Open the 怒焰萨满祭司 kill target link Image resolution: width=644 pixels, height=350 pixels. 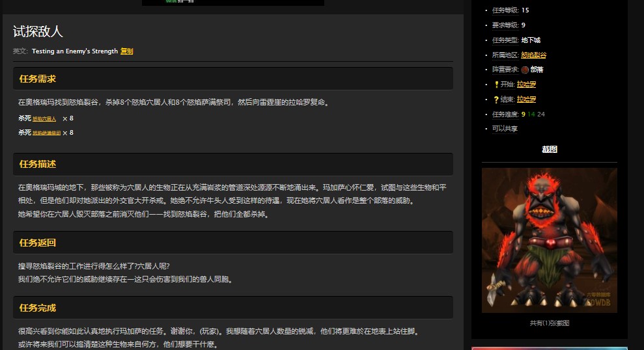47,133
